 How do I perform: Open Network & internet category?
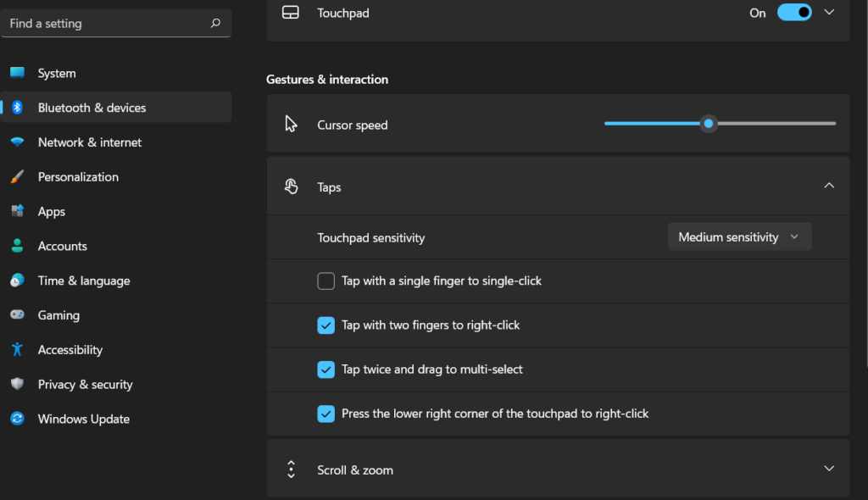pos(115,142)
